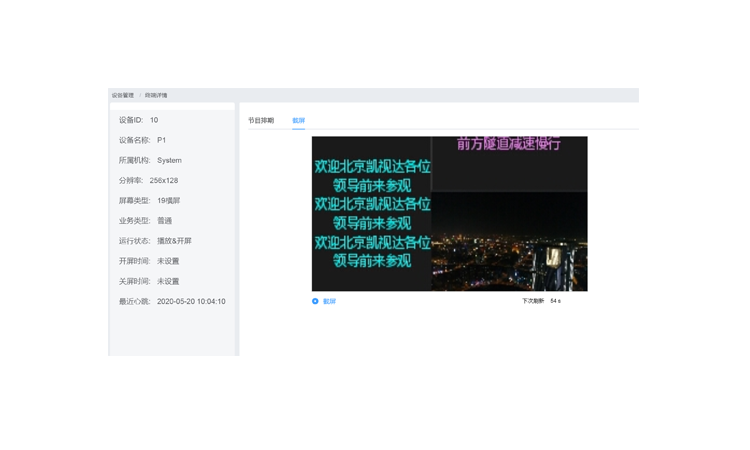Click the purple 前方隧道减速慢行 text in the preview

point(509,144)
